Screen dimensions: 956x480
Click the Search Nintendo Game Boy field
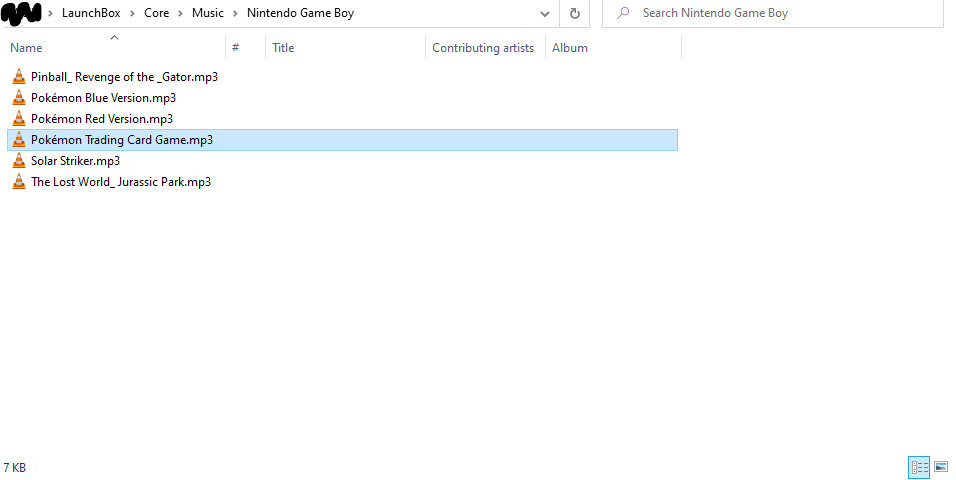[773, 13]
